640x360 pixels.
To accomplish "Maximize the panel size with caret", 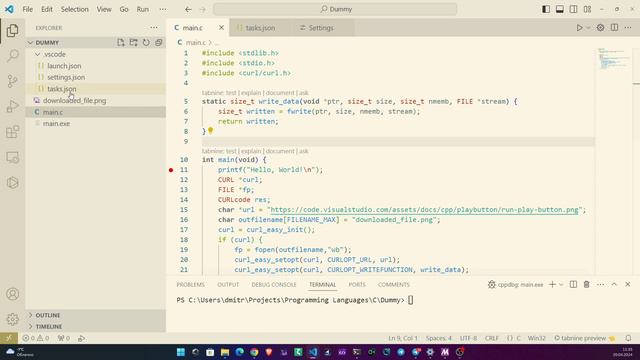I will (x=614, y=284).
